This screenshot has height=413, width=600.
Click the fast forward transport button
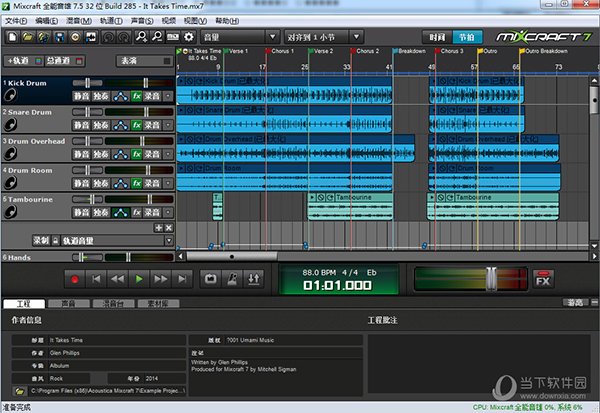160,279
